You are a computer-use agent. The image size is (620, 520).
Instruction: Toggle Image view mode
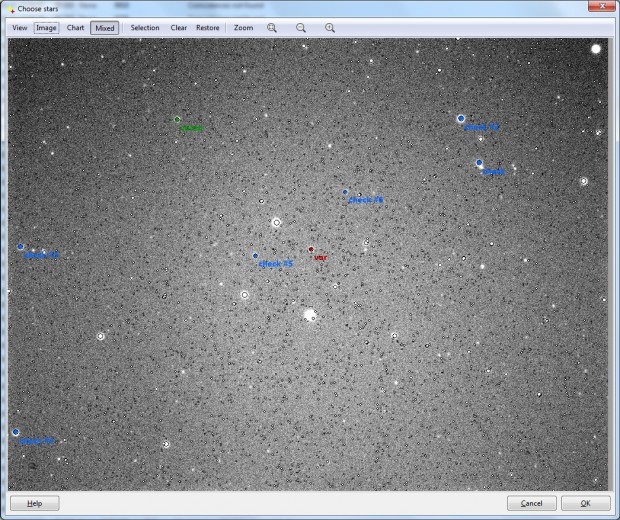tap(46, 28)
